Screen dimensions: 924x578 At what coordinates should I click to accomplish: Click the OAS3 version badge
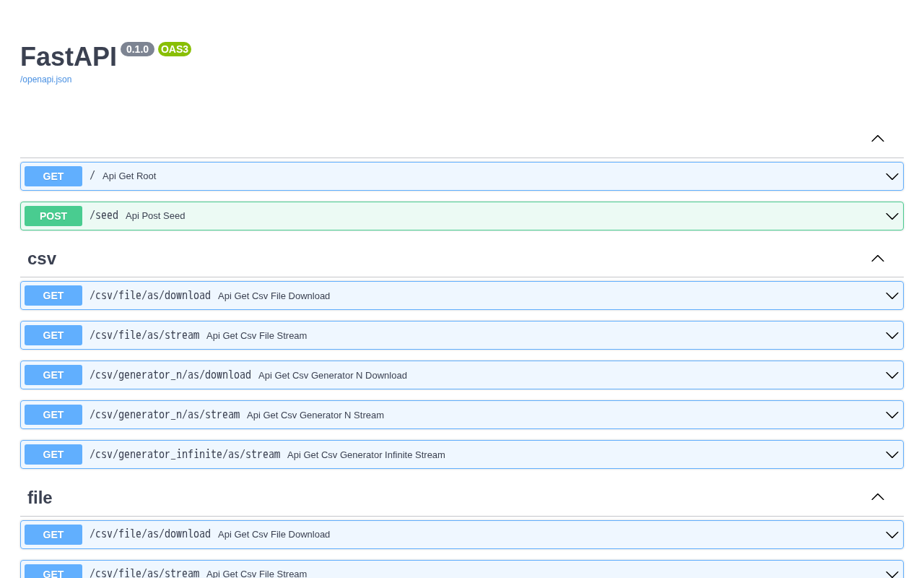point(175,49)
